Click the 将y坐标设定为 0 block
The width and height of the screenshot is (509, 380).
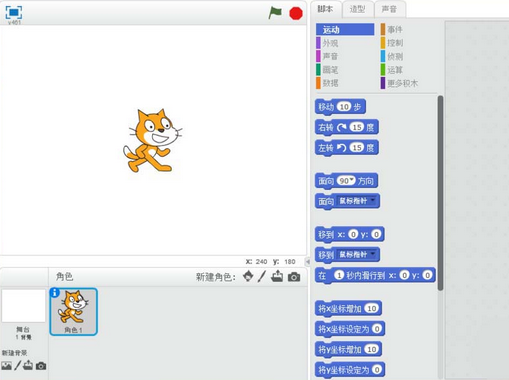tap(350, 370)
